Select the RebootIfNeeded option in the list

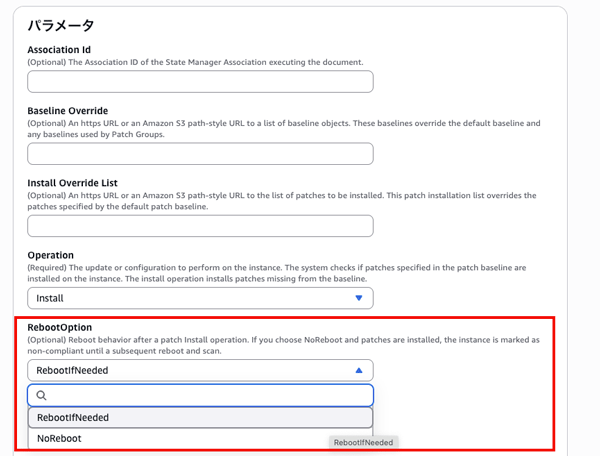[x=200, y=417]
